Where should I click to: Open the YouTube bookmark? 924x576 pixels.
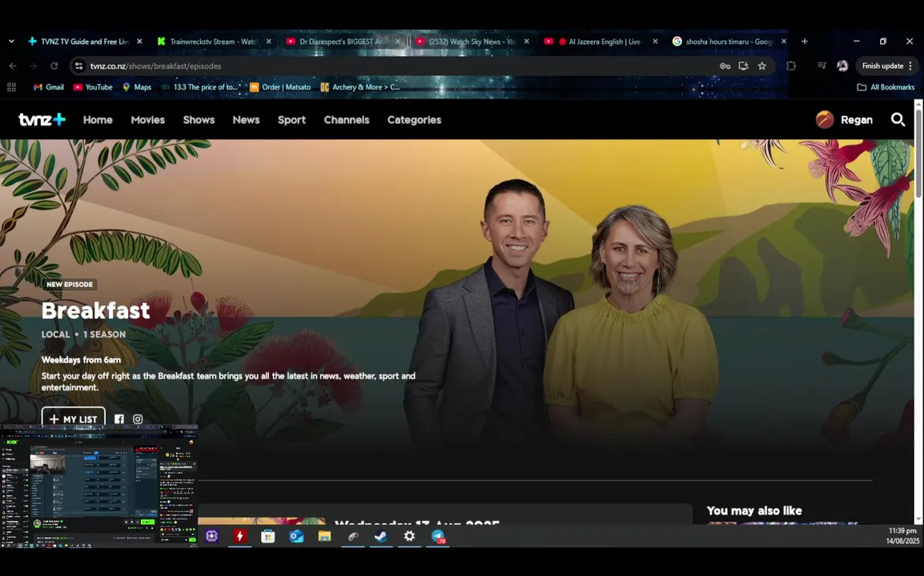click(93, 87)
